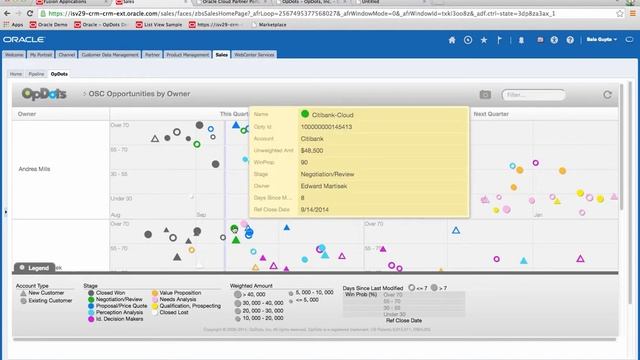640x360 pixels.
Task: Click the 'Edward Martisek' owner value
Action: click(324, 186)
